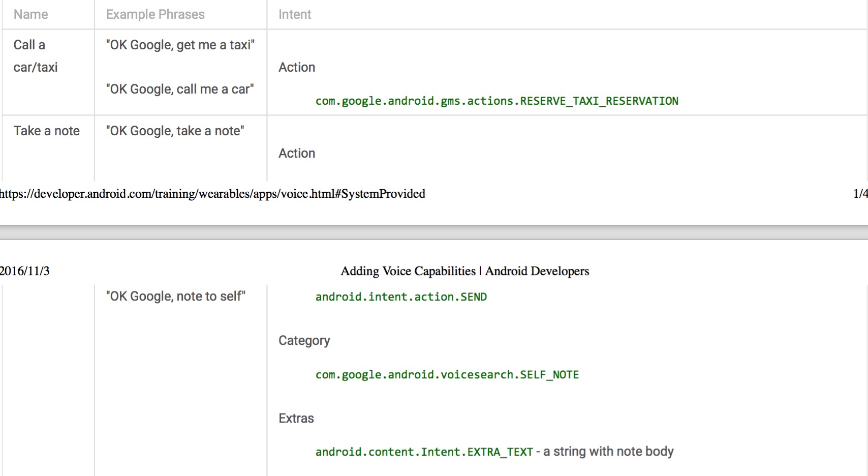Click the 'Adding Voice Capabilities | Android Developers' title
The height and width of the screenshot is (476, 868).
tap(465, 271)
